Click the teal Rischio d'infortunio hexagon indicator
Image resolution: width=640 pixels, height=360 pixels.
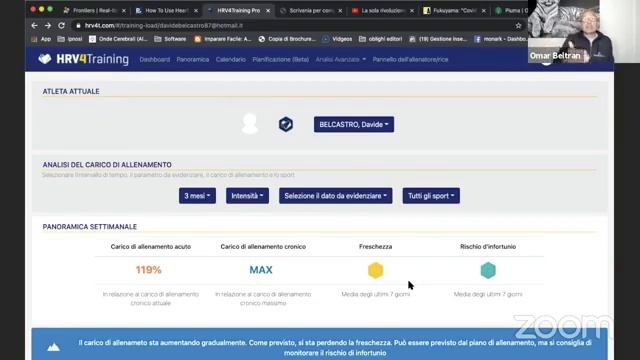tap(488, 270)
